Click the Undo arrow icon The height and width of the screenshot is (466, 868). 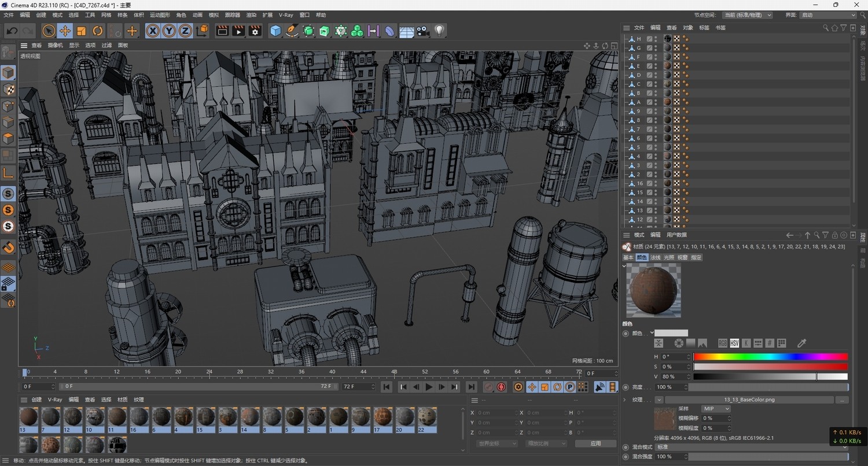pyautogui.click(x=12, y=31)
